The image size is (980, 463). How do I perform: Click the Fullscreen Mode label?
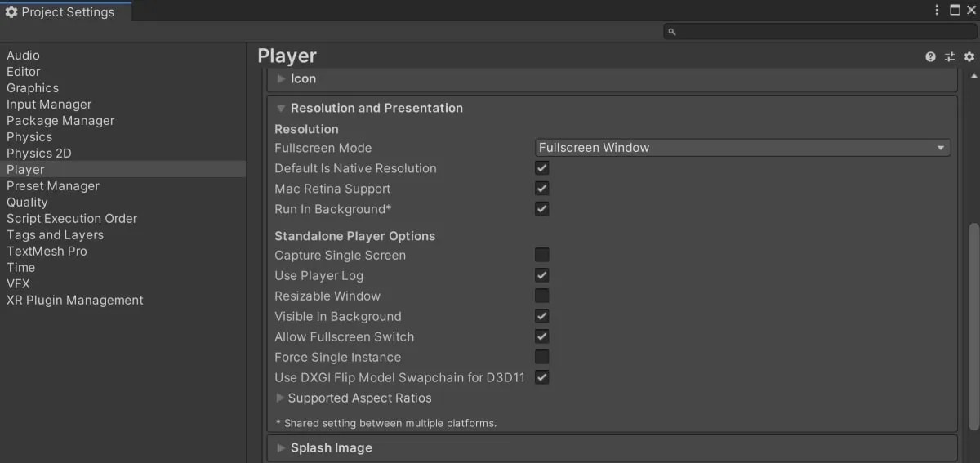click(x=323, y=148)
